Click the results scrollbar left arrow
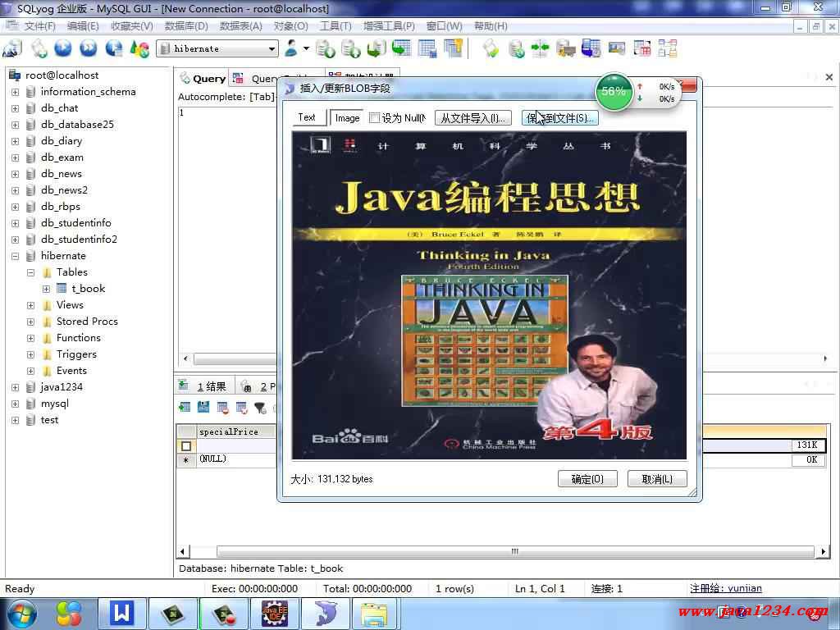 (183, 551)
